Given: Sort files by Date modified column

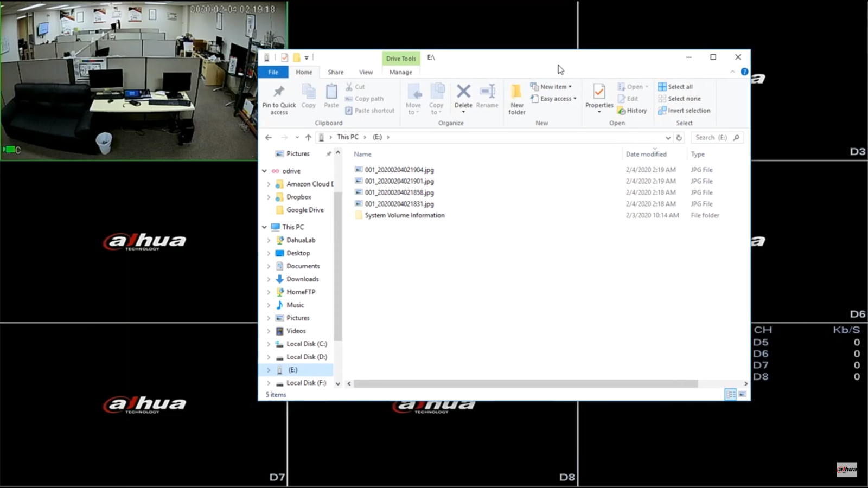Looking at the screenshot, I should click(646, 155).
